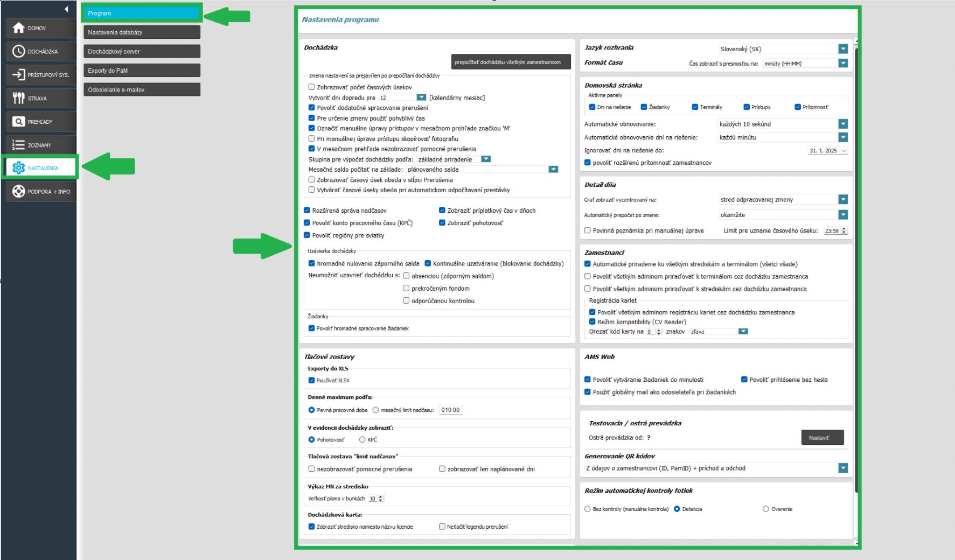Open the 'Odosielanie e-mailov' section
This screenshot has width=955, height=560.
point(142,89)
